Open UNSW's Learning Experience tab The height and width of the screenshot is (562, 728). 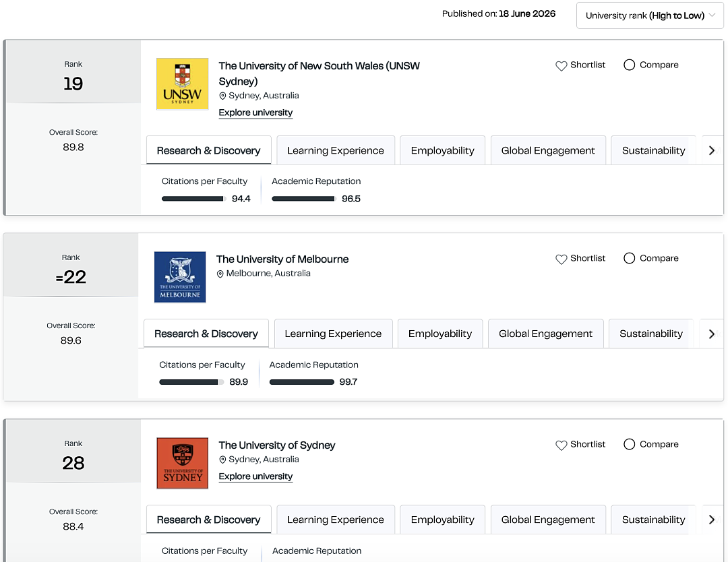[x=336, y=150]
